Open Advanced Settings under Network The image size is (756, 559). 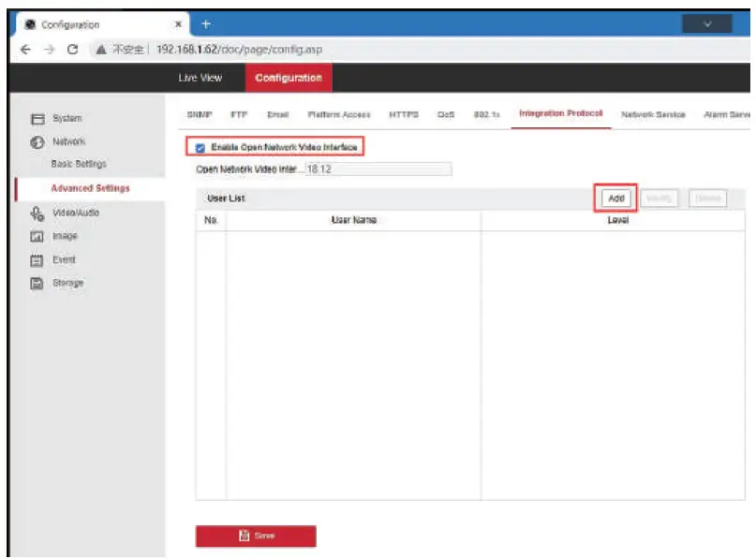(90, 188)
